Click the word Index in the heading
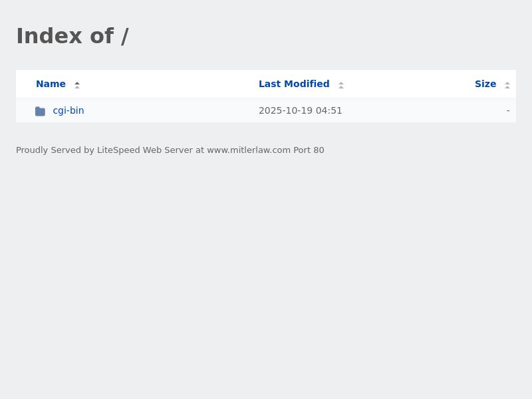532x399 pixels. pos(50,36)
